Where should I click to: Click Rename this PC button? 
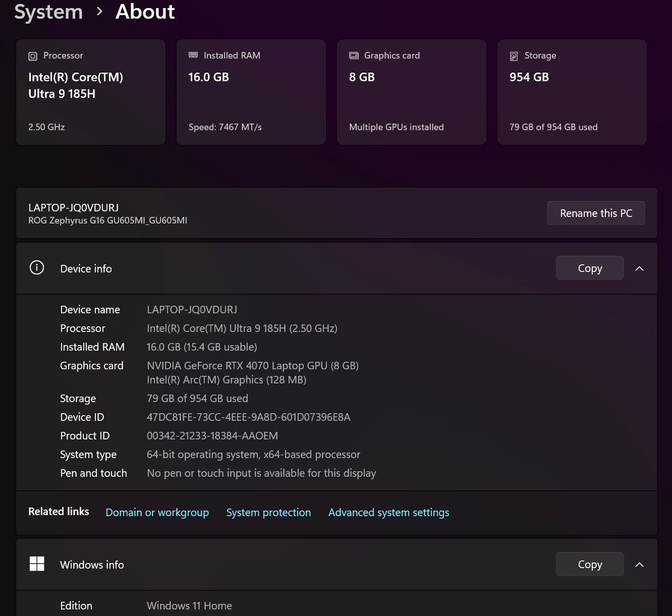[596, 213]
